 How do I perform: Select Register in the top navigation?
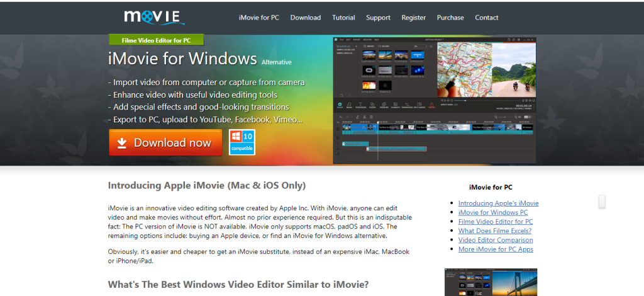point(414,18)
